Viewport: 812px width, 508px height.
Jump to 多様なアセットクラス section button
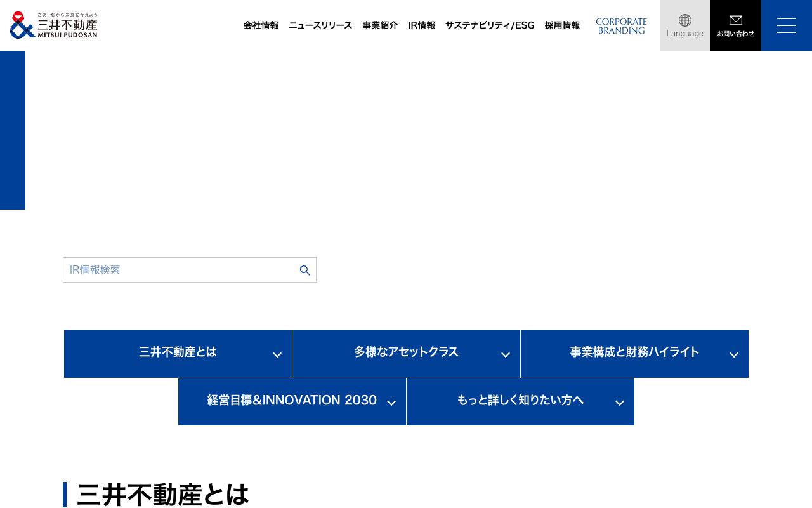[x=406, y=354]
